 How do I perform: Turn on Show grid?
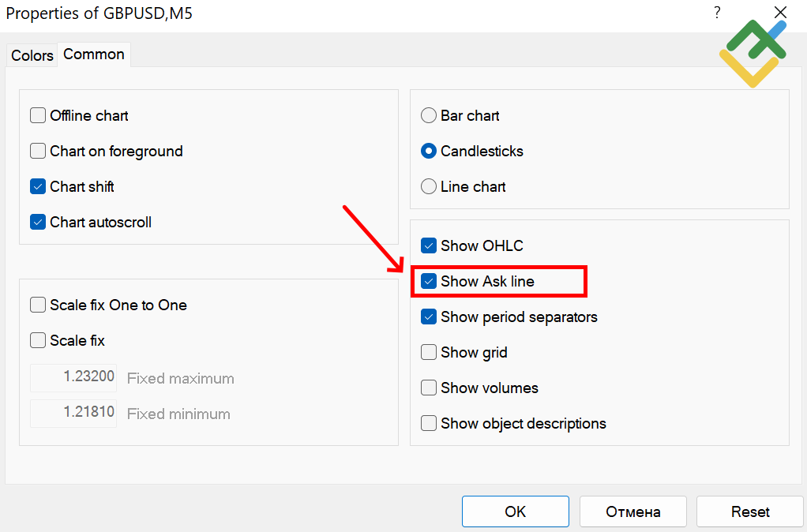click(x=429, y=353)
